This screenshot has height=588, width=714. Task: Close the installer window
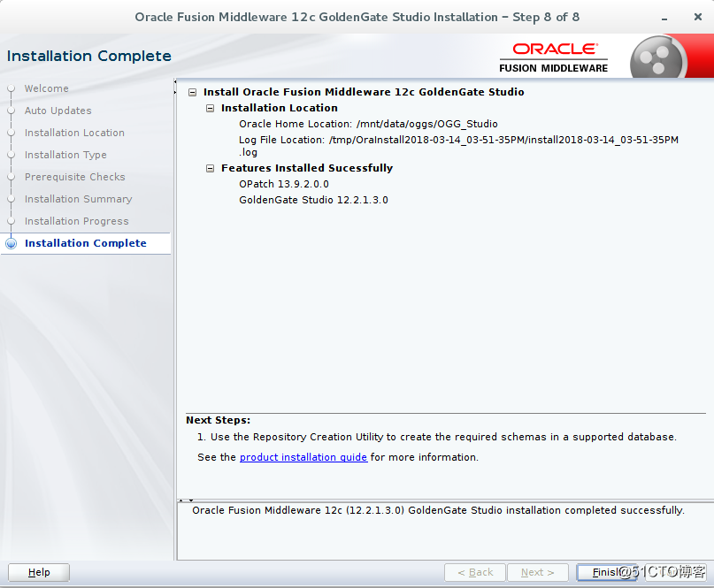coord(697,17)
